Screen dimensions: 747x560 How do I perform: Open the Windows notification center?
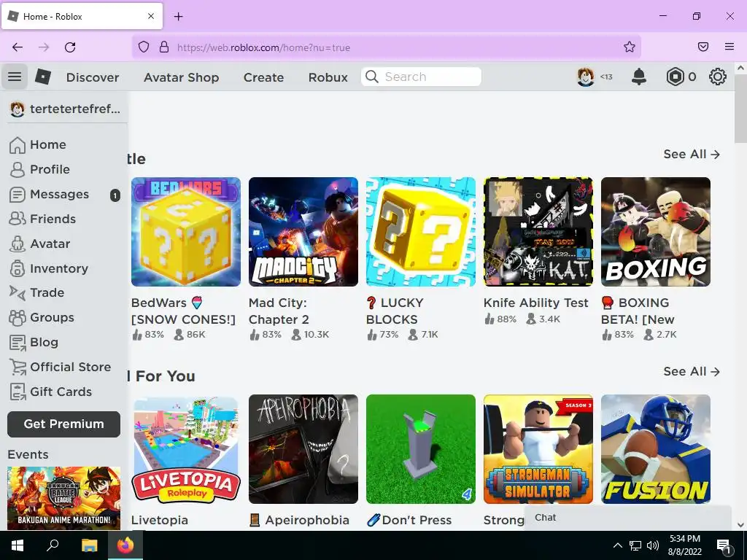pyautogui.click(x=723, y=545)
